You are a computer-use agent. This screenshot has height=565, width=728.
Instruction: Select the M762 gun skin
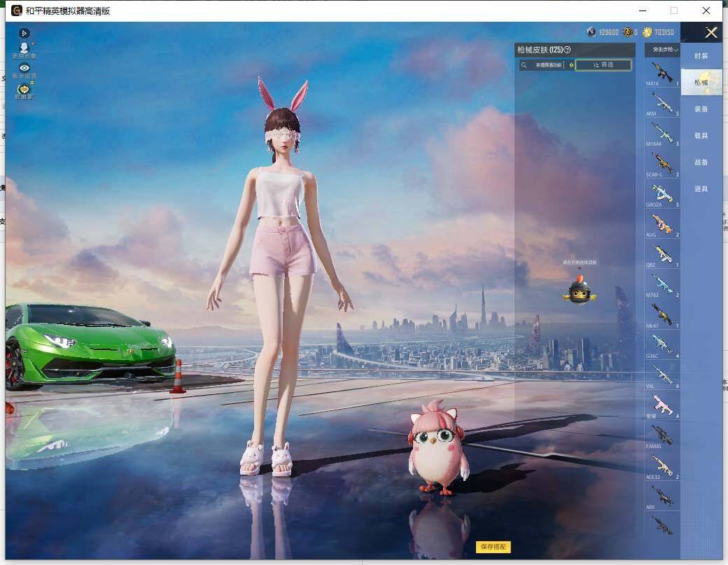click(x=662, y=284)
